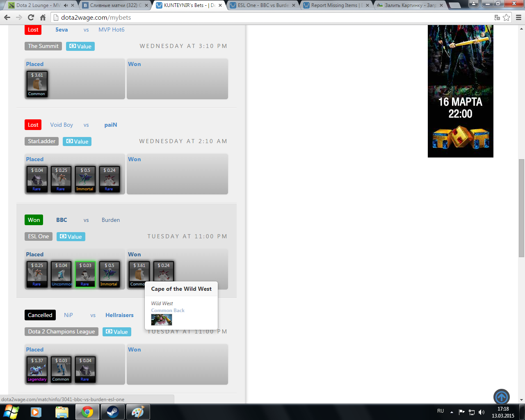Viewport: 525px width, 420px height.
Task: Open the BBC team link
Action: pyautogui.click(x=62, y=220)
